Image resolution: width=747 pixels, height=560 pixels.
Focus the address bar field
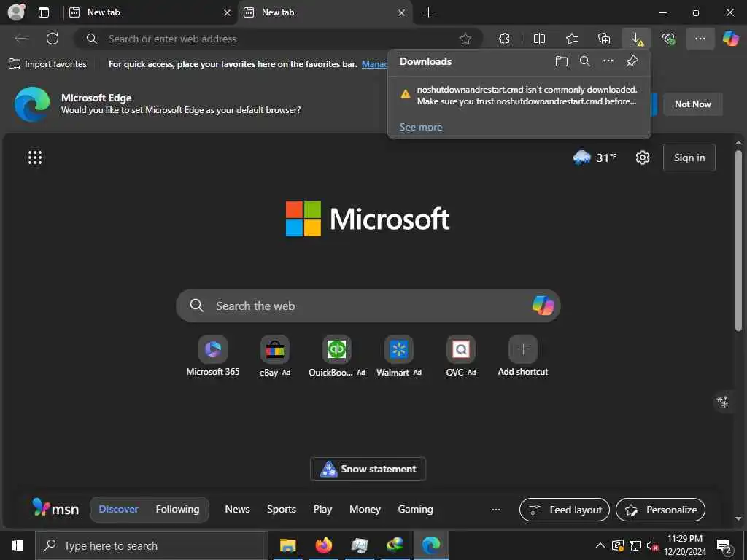(279, 39)
